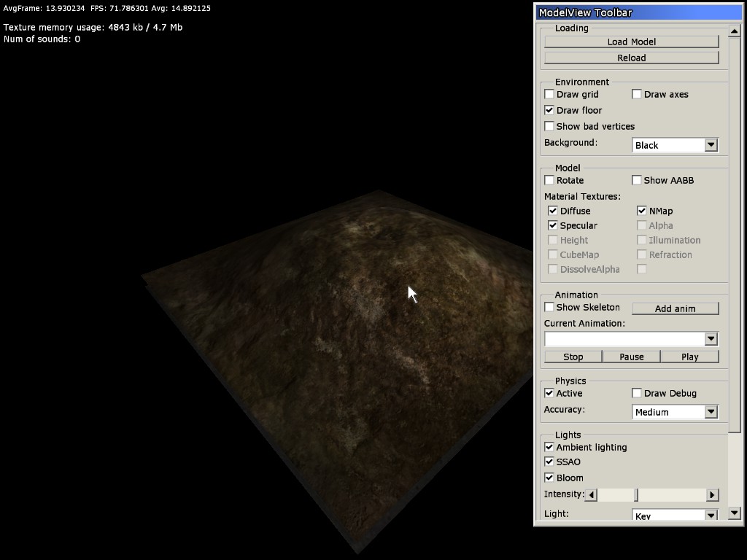Viewport: 747px width, 560px height.
Task: Enable Draw axes option
Action: (637, 94)
